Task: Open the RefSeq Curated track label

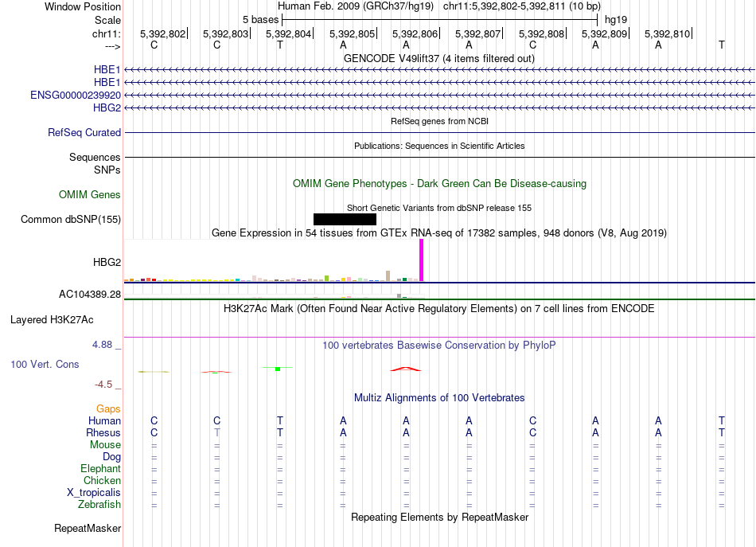Action: pyautogui.click(x=84, y=132)
